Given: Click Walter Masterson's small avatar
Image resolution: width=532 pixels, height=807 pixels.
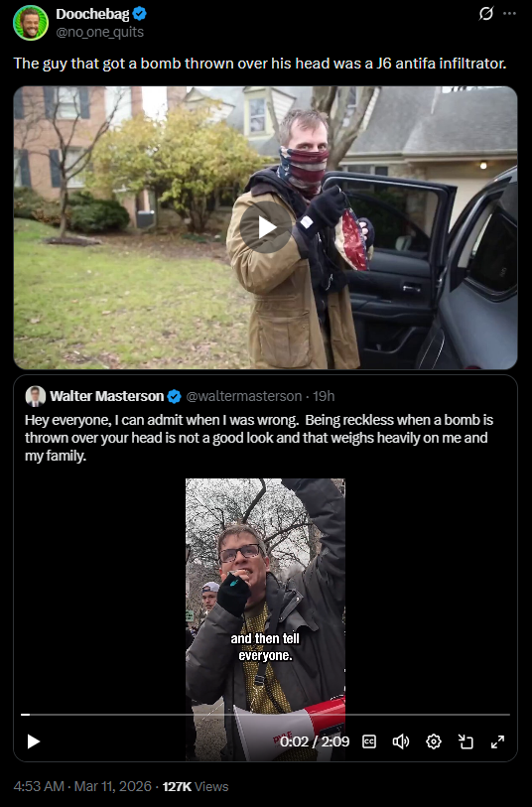Looking at the screenshot, I should (35, 396).
